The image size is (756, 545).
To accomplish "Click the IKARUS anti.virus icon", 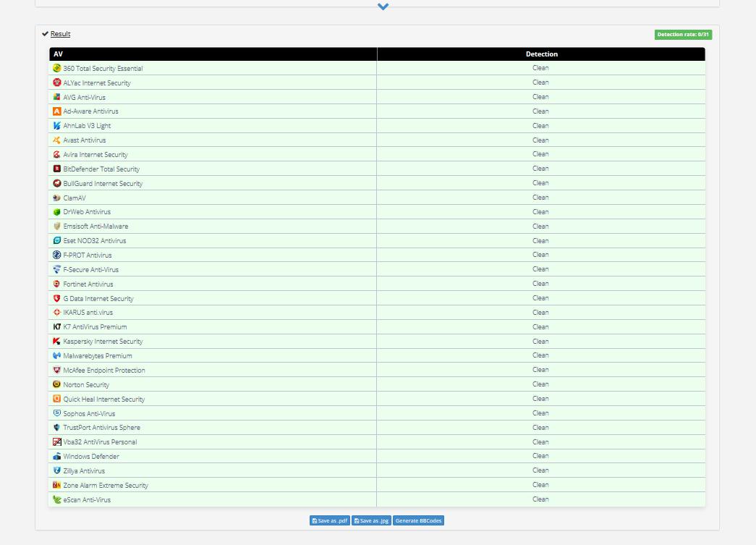I will point(57,313).
